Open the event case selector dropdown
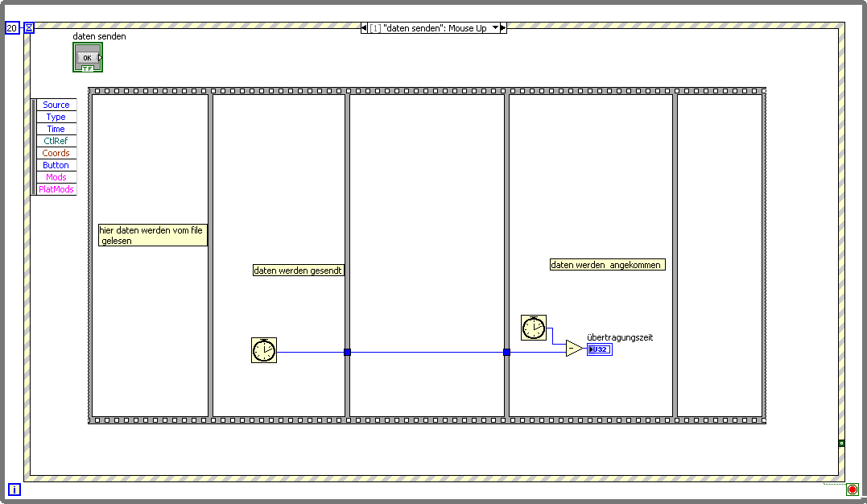 [495, 27]
